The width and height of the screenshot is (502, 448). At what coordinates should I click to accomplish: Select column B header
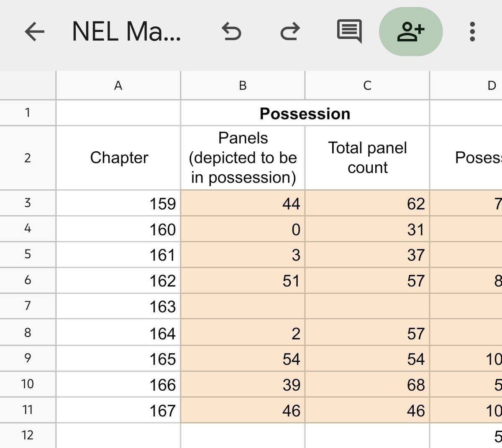(243, 86)
